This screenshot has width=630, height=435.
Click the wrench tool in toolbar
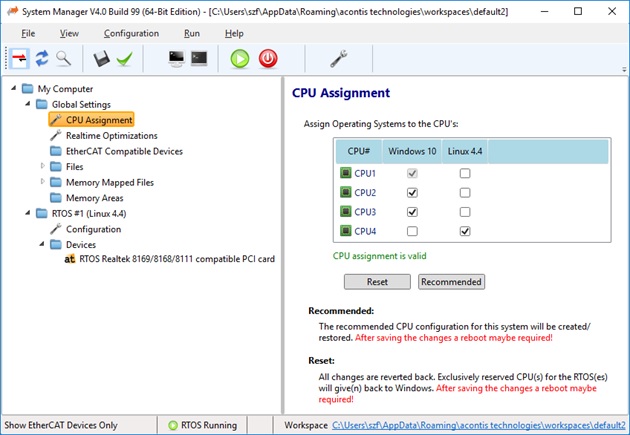click(x=339, y=59)
